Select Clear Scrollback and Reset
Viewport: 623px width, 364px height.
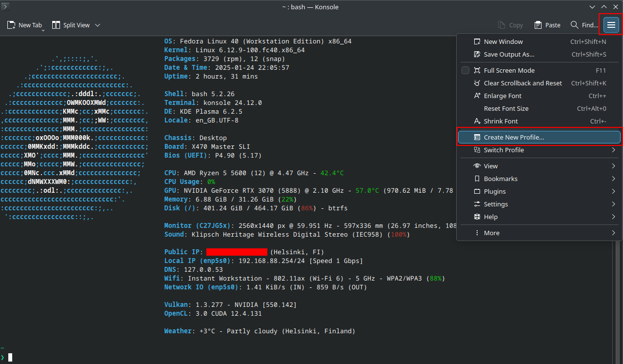539,83
